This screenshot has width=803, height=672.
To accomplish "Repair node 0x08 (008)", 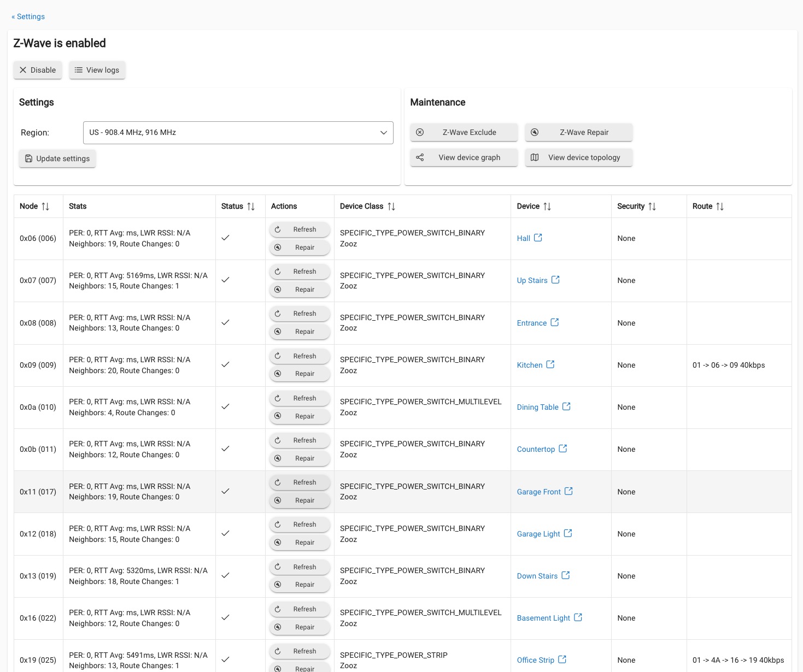I will point(300,332).
